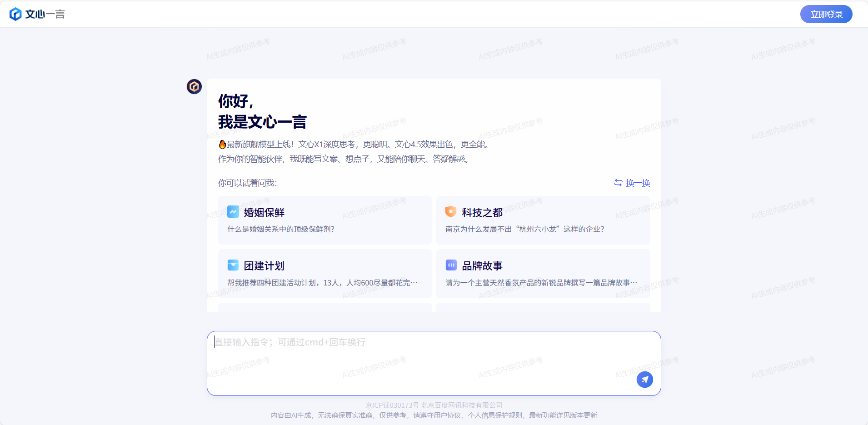The width and height of the screenshot is (868, 425).
Task: Click the chart icon on 婚姻保鲜 card
Action: (x=233, y=211)
